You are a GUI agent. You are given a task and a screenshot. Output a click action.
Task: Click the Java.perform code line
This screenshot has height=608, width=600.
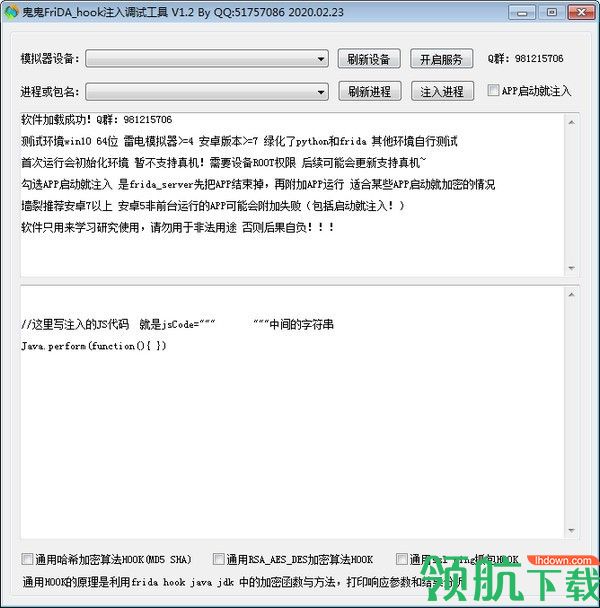coord(94,345)
